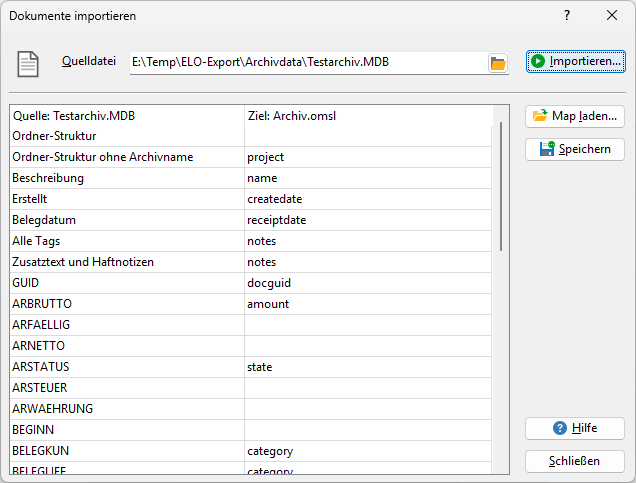
Task: Select the 'receiptdate' target for Belegdatum
Action: (368, 220)
